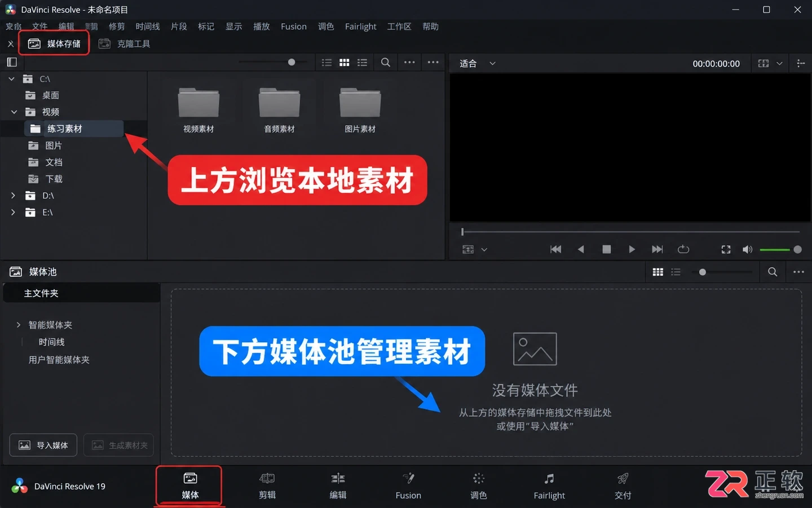The height and width of the screenshot is (508, 812).
Task: Switch to the 交付 Deliver page
Action: (x=623, y=486)
